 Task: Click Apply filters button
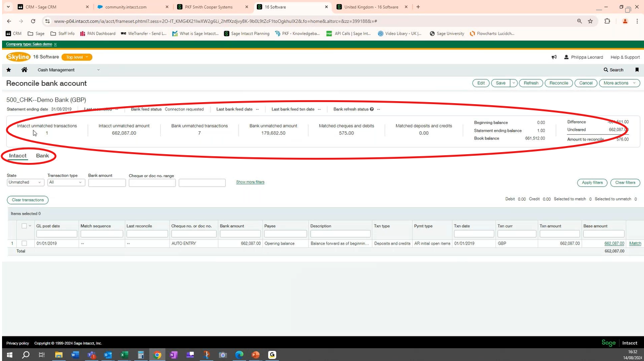pyautogui.click(x=592, y=182)
